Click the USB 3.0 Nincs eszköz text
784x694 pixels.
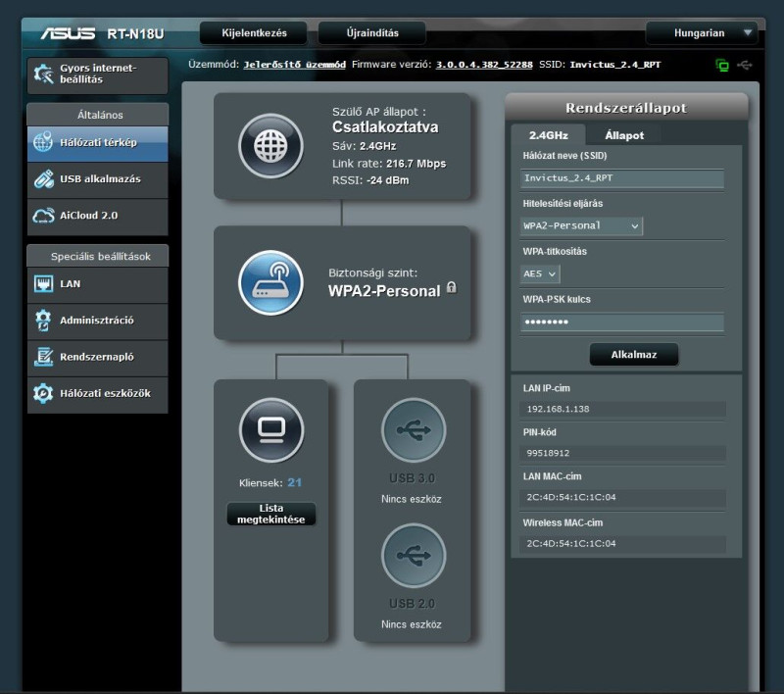(x=412, y=499)
